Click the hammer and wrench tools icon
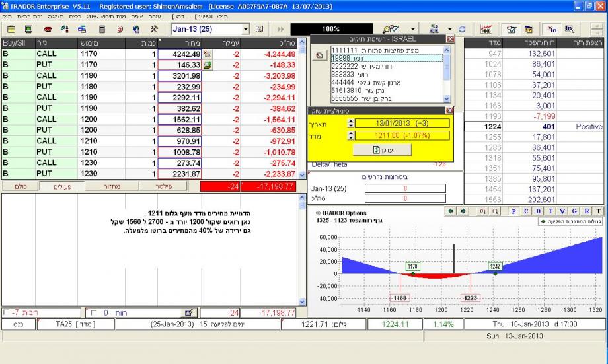 tap(154, 30)
